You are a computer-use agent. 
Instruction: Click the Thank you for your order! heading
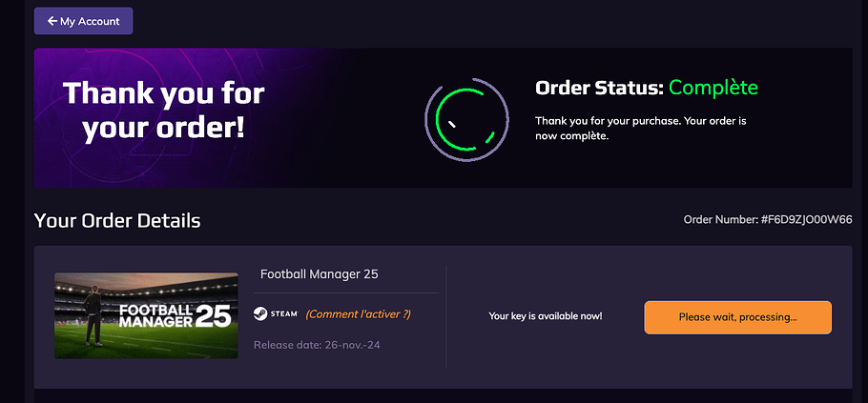coord(163,111)
